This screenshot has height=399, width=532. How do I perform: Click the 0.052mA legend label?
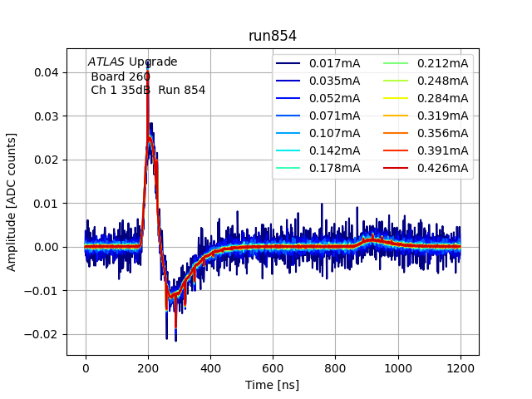(334, 98)
